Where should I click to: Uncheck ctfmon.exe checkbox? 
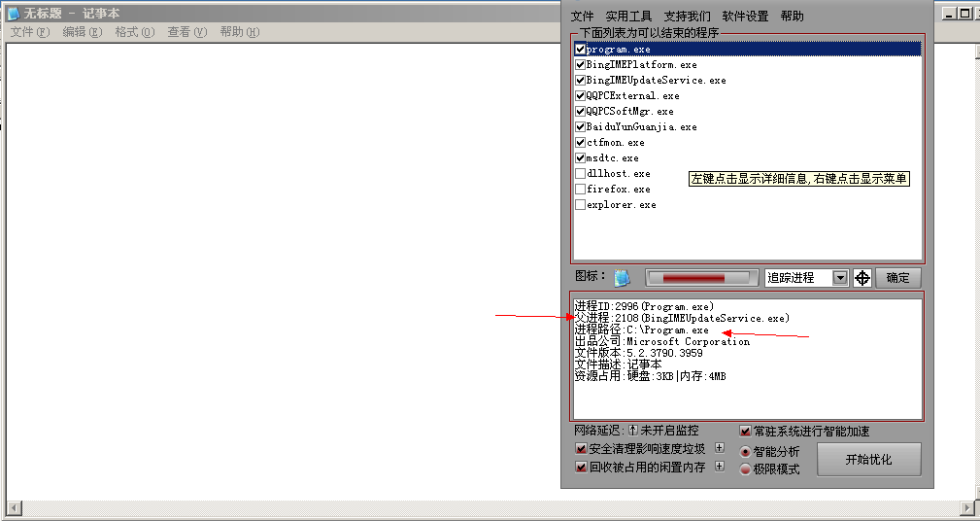click(x=580, y=143)
